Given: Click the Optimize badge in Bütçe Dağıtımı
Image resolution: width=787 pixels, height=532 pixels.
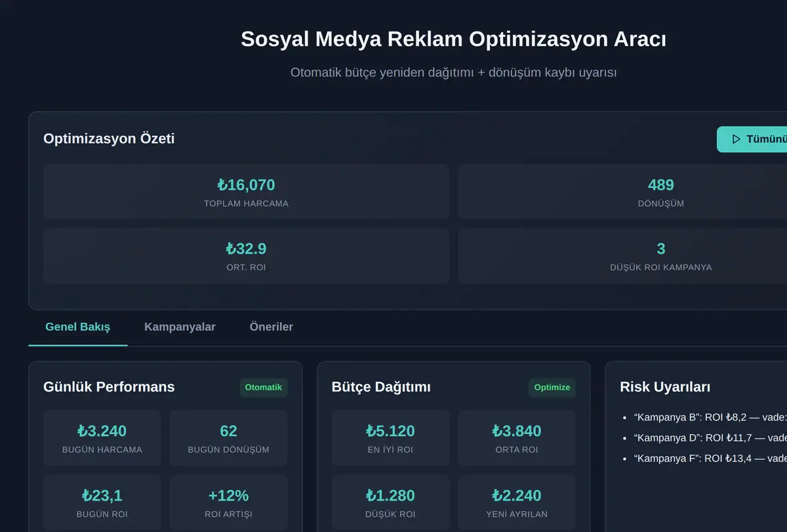Looking at the screenshot, I should tap(552, 387).
